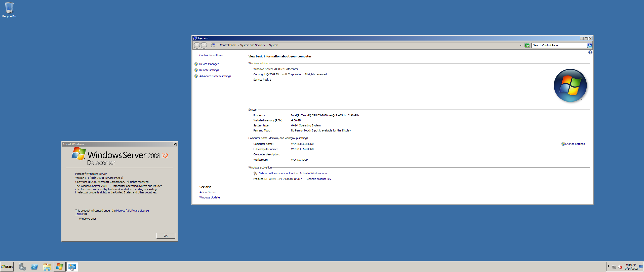Click the keys icon by activation status
644x272 pixels.
[255, 173]
